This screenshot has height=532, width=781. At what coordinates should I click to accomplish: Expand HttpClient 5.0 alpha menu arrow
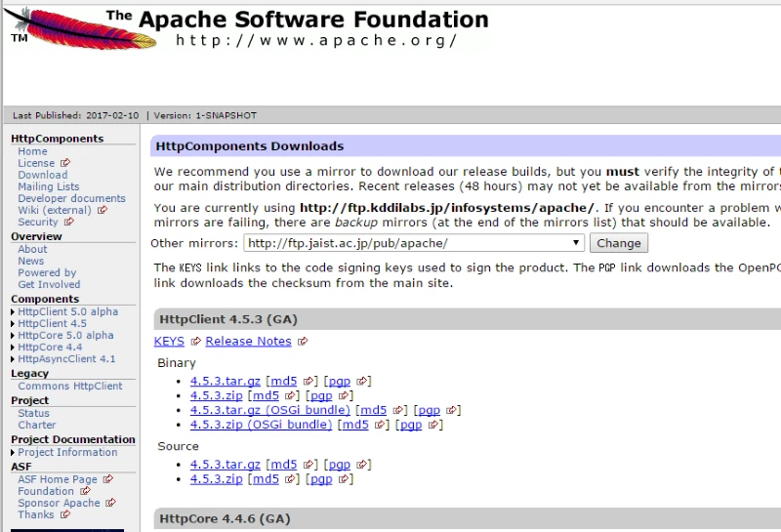click(13, 312)
